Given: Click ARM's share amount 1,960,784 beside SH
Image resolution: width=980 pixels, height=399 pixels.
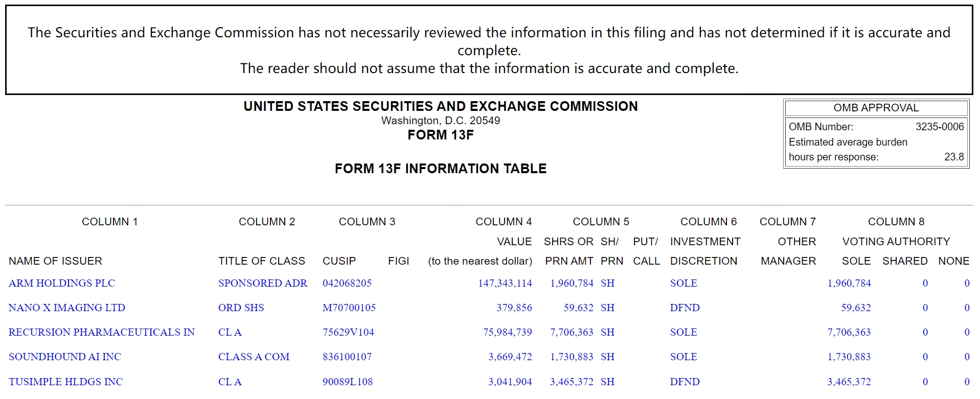Looking at the screenshot, I should (572, 283).
